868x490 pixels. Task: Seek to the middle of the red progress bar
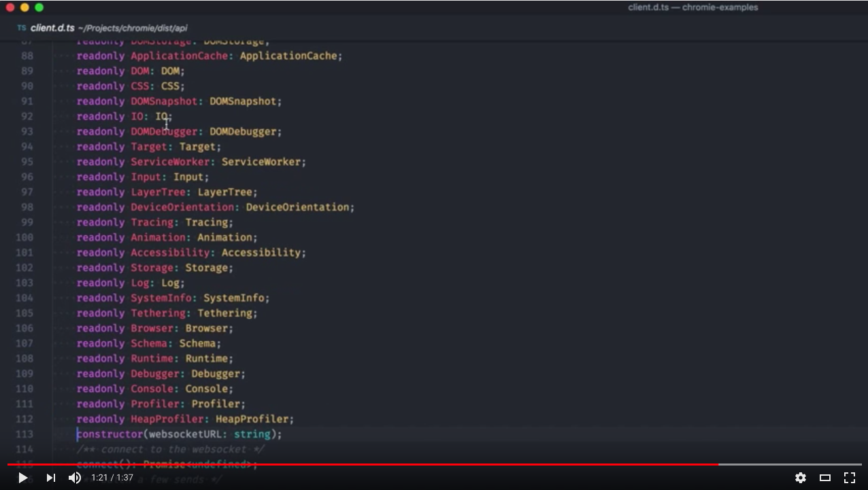click(x=363, y=465)
